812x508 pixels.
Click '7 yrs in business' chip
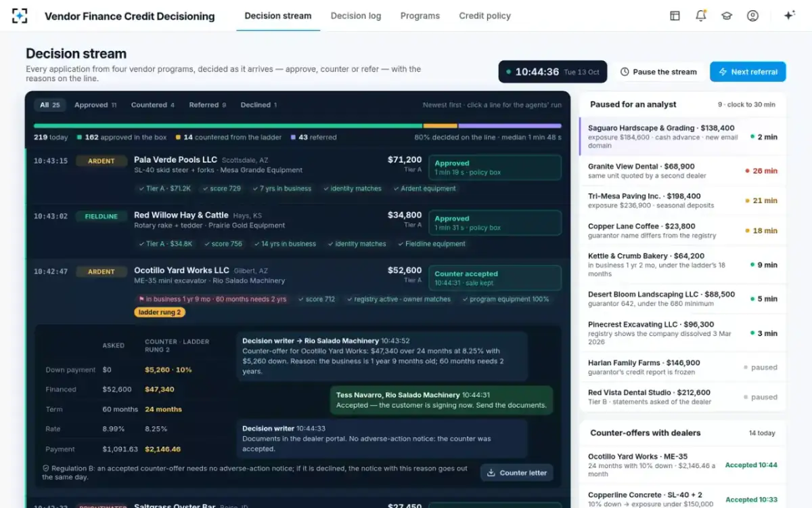pyautogui.click(x=281, y=188)
